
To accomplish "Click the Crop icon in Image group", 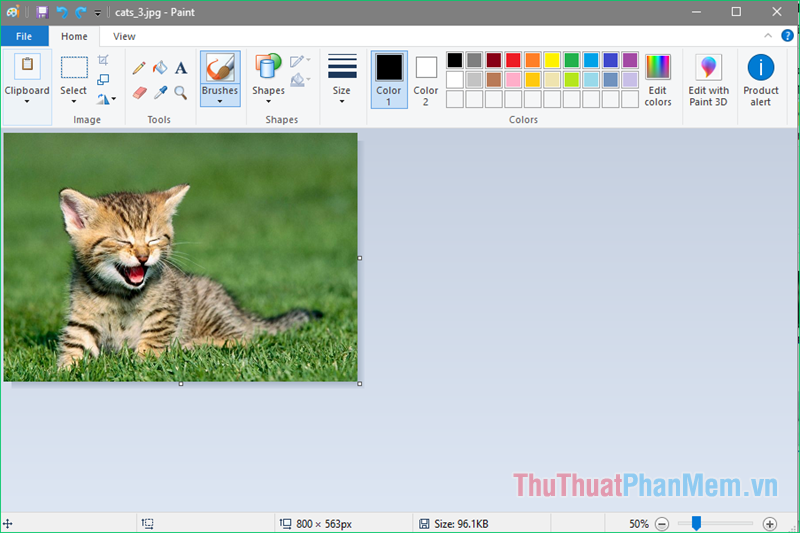I will (103, 60).
